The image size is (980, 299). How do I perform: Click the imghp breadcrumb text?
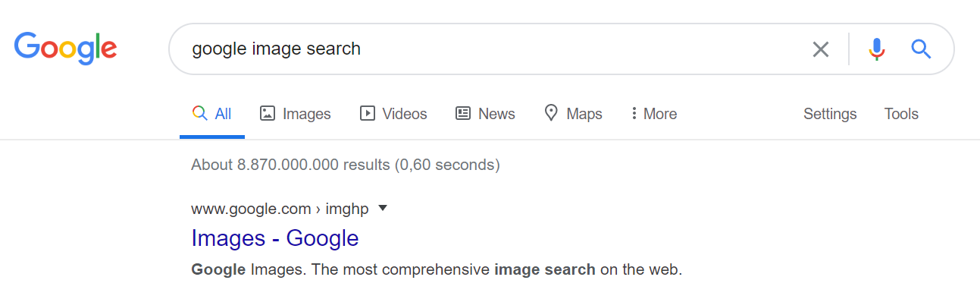346,209
